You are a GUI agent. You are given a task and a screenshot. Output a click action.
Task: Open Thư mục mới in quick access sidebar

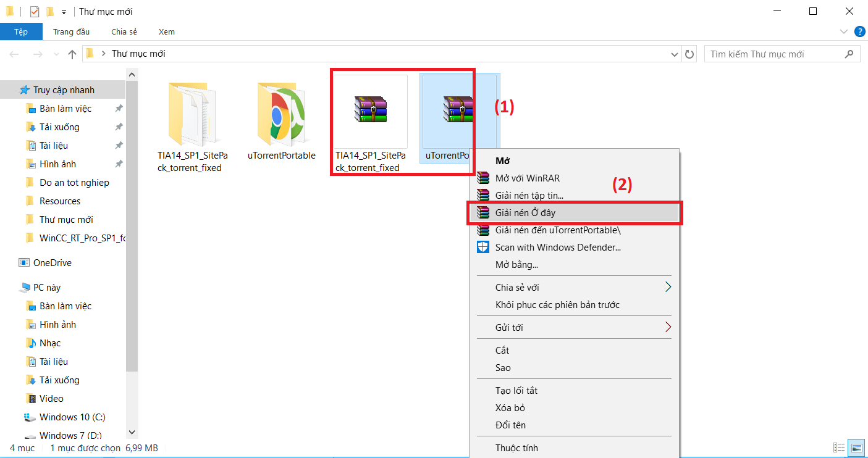coord(67,220)
